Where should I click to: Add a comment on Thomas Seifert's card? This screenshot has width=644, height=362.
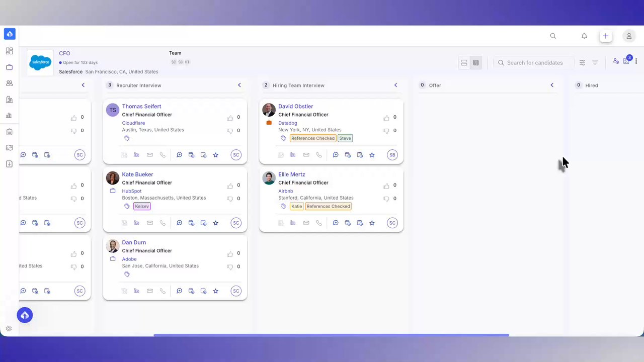[x=179, y=155]
